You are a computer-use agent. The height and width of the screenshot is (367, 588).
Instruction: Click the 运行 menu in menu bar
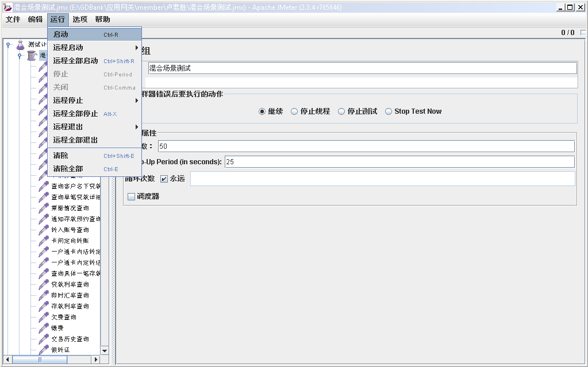click(x=57, y=20)
